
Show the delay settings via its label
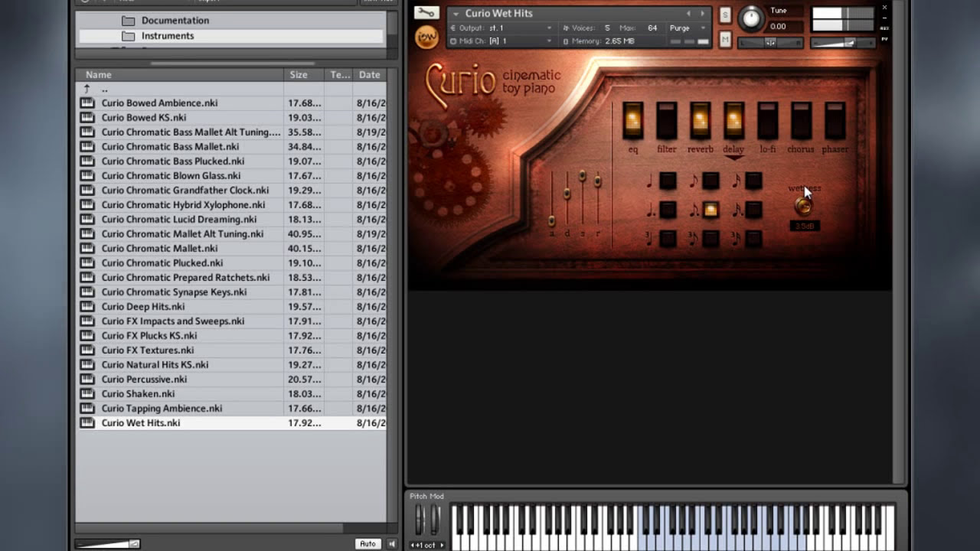click(x=733, y=149)
